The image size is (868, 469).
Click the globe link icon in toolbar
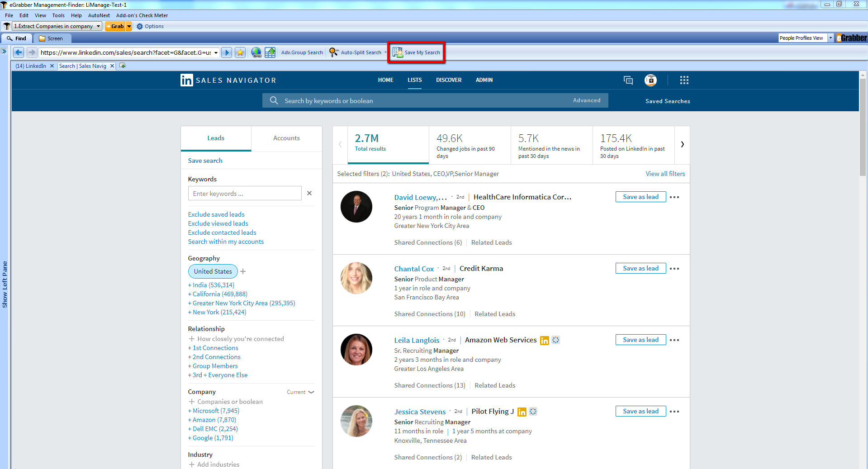[x=256, y=52]
